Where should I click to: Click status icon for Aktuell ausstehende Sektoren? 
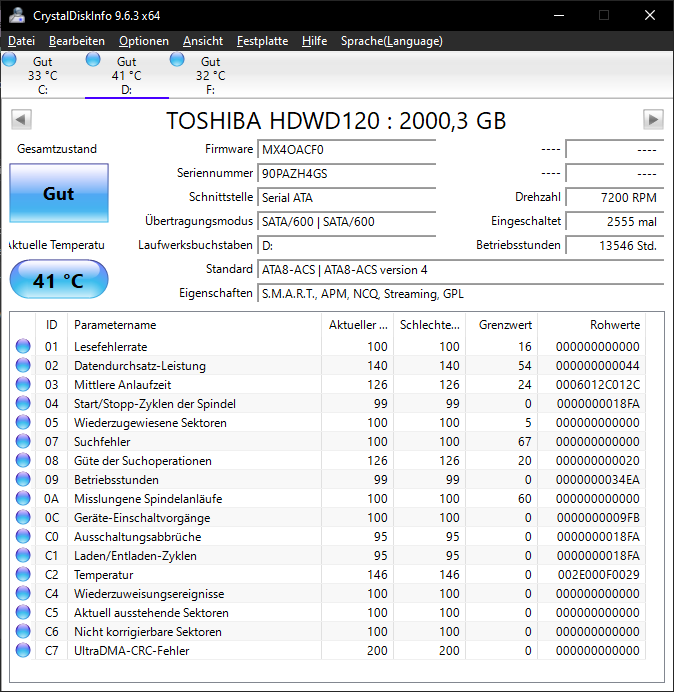click(x=23, y=612)
